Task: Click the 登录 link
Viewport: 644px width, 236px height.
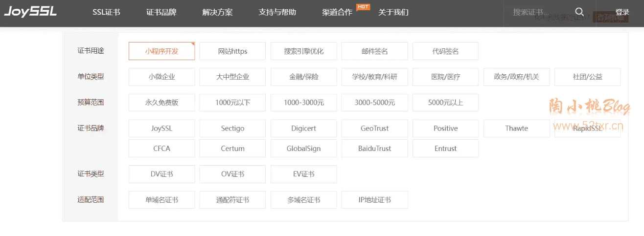Action: 622,12
